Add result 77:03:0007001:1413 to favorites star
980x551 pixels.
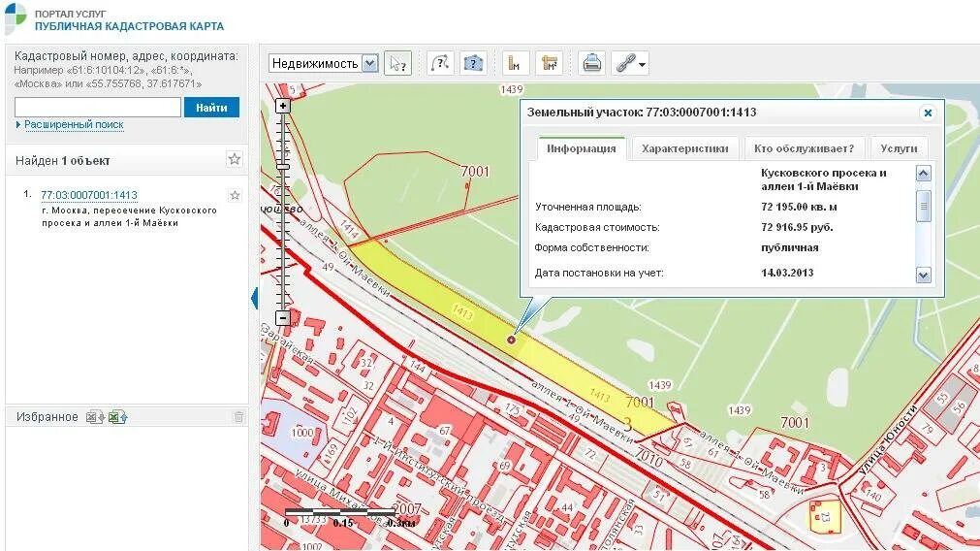[235, 195]
